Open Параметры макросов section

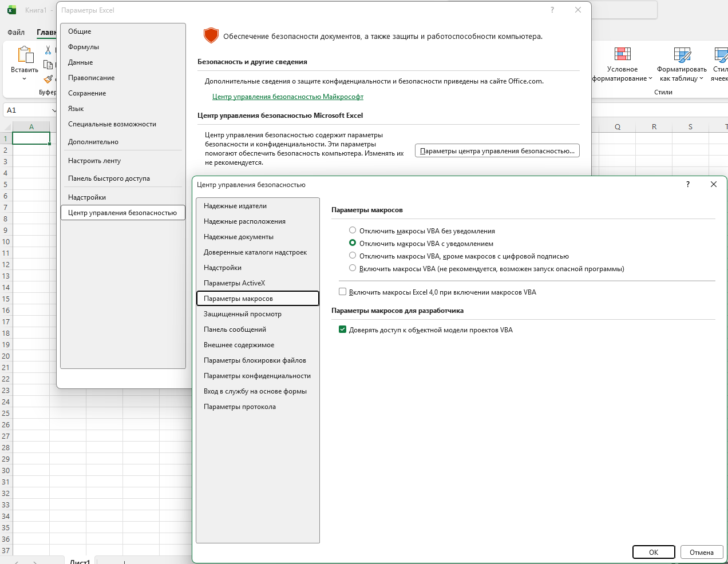coord(258,299)
